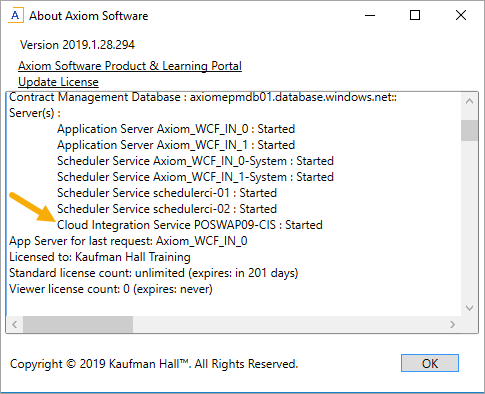
Task: Click the vertical scrollbar thumb
Action: click(x=469, y=130)
